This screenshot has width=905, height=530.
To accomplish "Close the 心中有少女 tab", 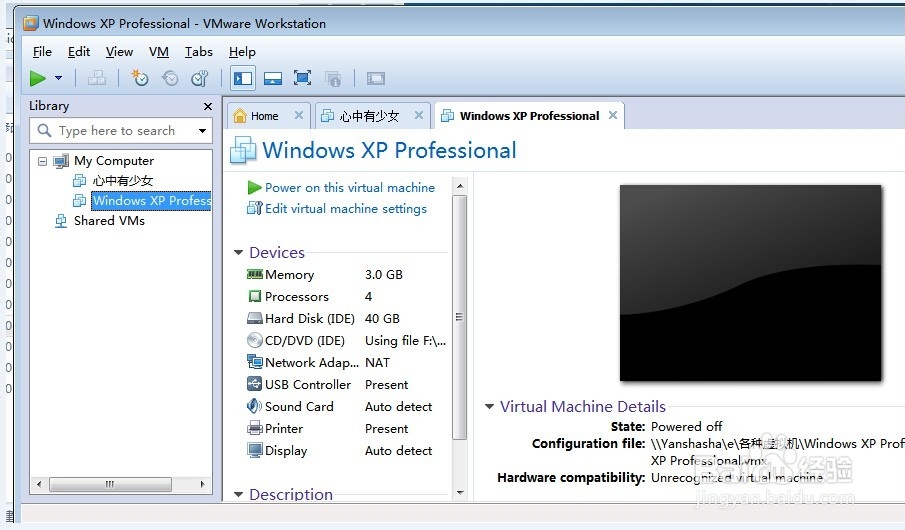I will click(x=419, y=115).
